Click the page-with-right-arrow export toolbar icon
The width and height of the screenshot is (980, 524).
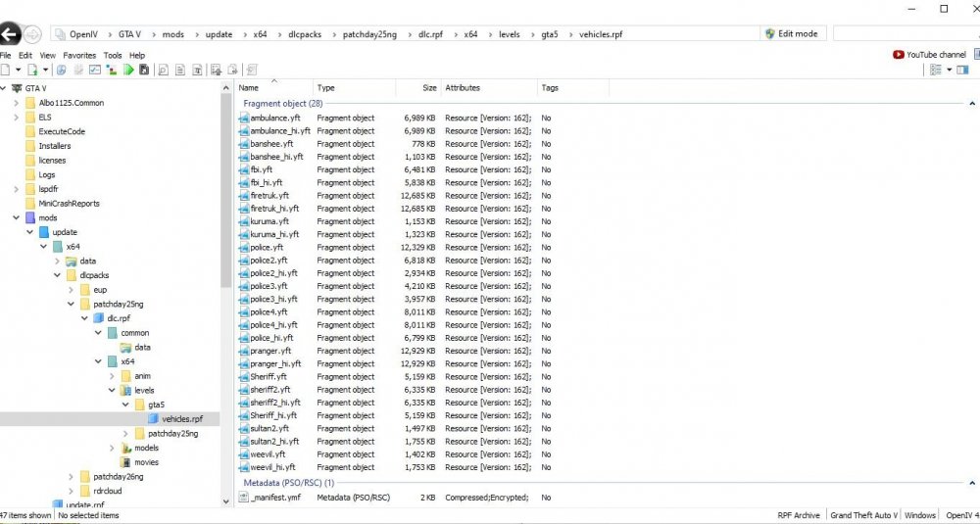pyautogui.click(x=232, y=70)
